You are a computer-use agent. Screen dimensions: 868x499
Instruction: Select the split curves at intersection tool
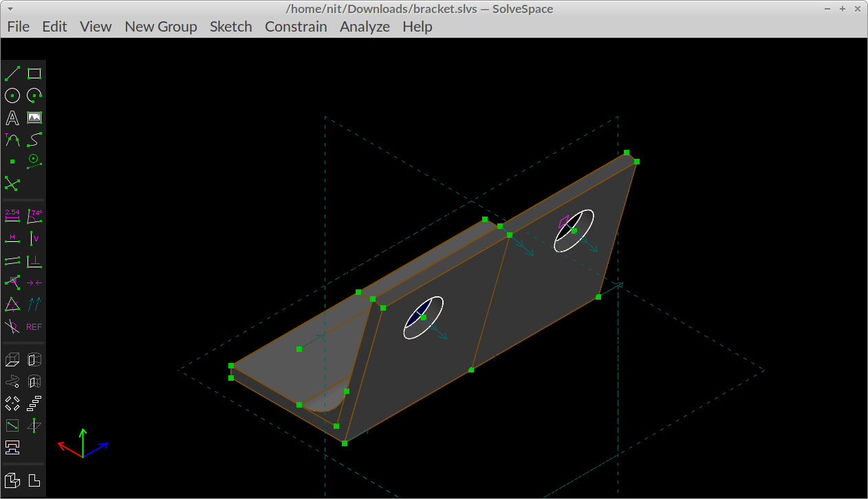[x=12, y=184]
